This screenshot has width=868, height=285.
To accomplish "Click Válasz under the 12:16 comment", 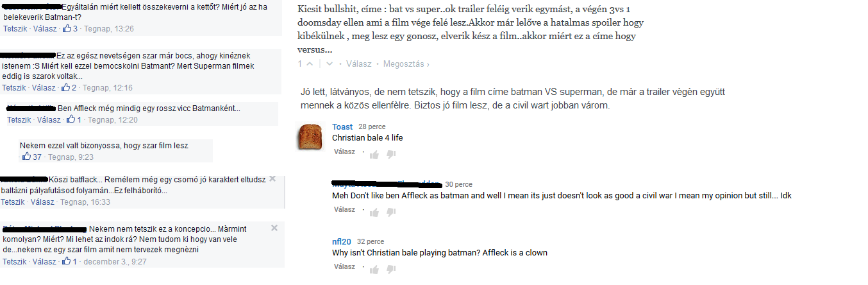I will click(44, 88).
